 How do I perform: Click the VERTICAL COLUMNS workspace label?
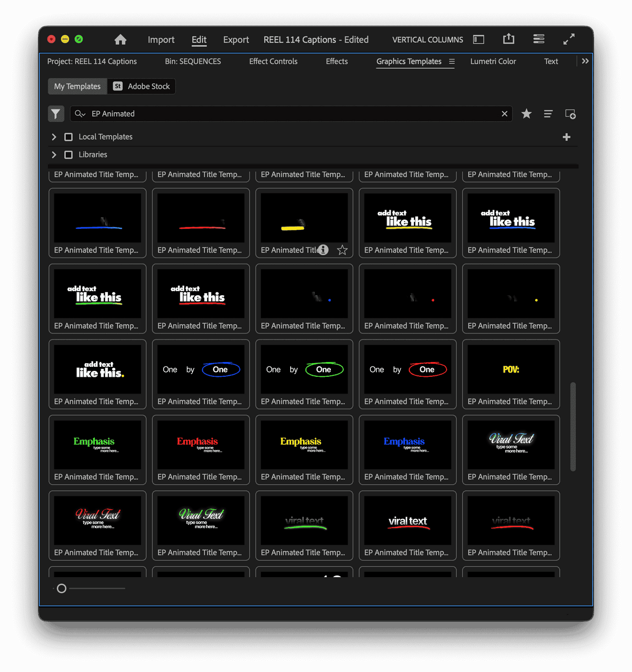pyautogui.click(x=428, y=40)
